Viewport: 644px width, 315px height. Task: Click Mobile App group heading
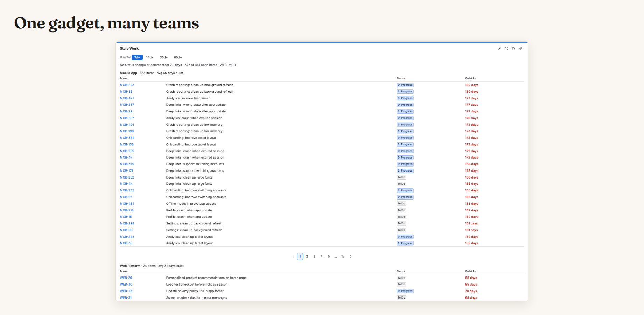tap(128, 73)
